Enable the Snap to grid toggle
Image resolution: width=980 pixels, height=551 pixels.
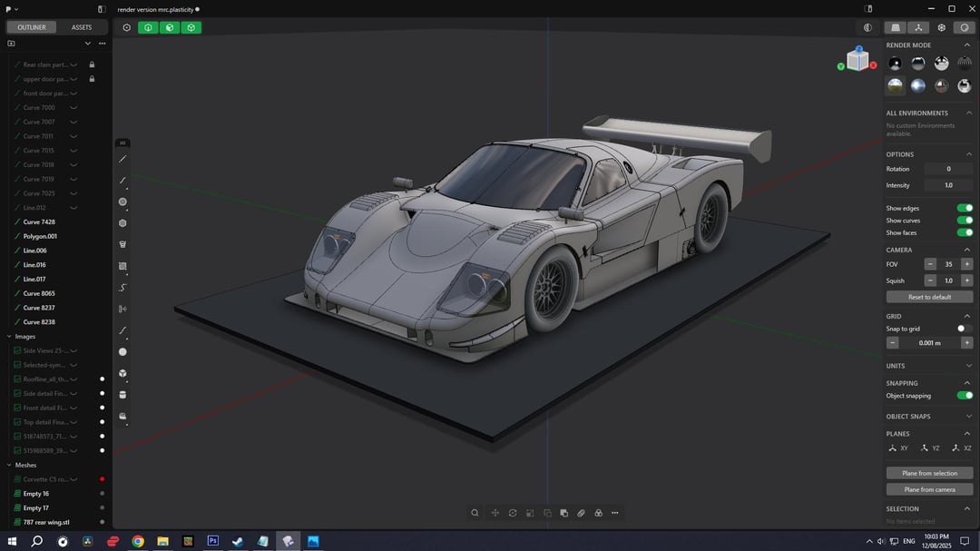(x=965, y=329)
